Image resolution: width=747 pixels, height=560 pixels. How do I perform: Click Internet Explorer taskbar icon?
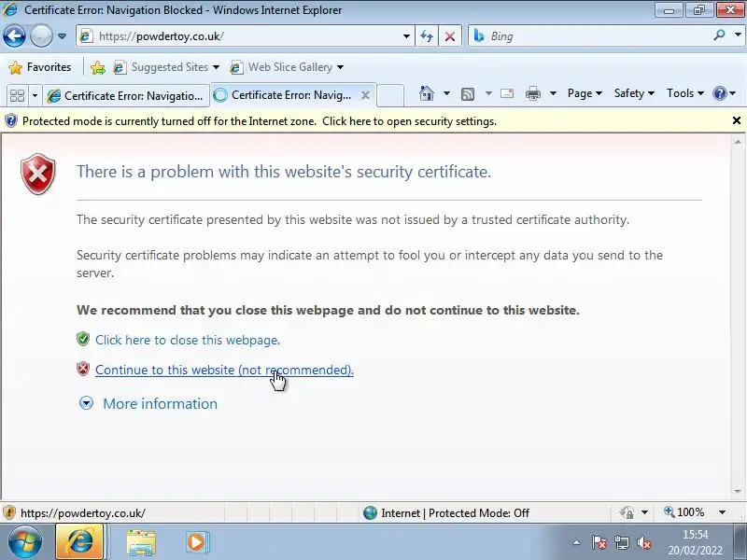click(80, 541)
